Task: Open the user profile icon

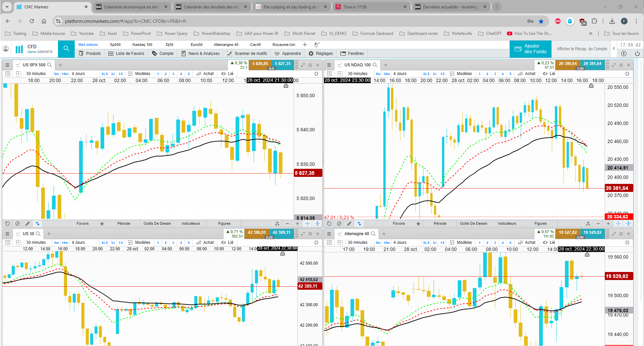Action: [x=6, y=49]
